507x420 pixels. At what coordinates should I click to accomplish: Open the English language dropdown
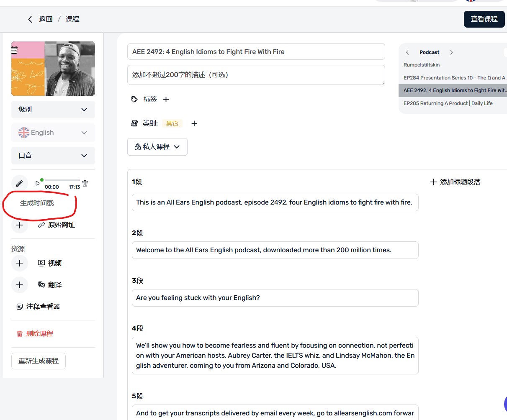click(x=53, y=133)
